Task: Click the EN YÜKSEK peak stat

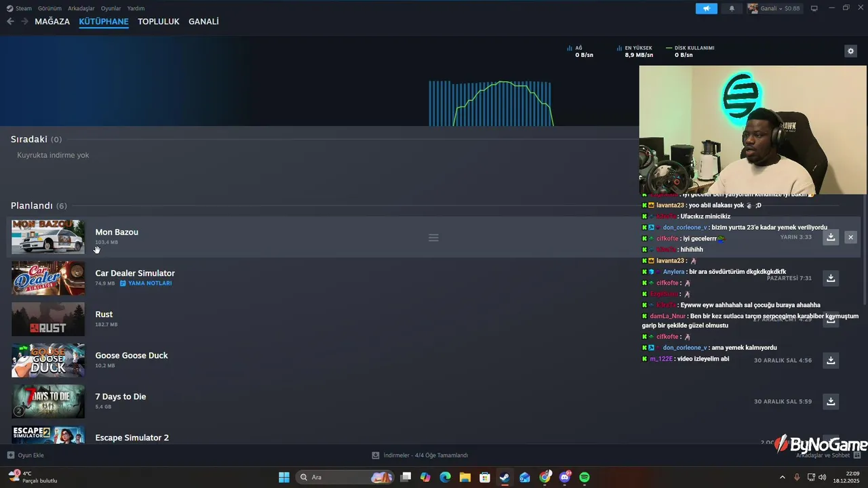Action: point(635,52)
